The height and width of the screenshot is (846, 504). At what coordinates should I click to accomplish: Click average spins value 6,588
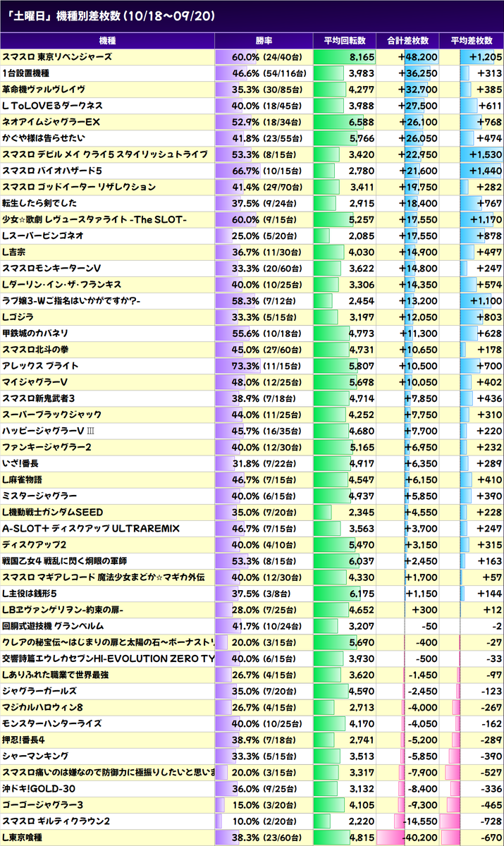(362, 121)
